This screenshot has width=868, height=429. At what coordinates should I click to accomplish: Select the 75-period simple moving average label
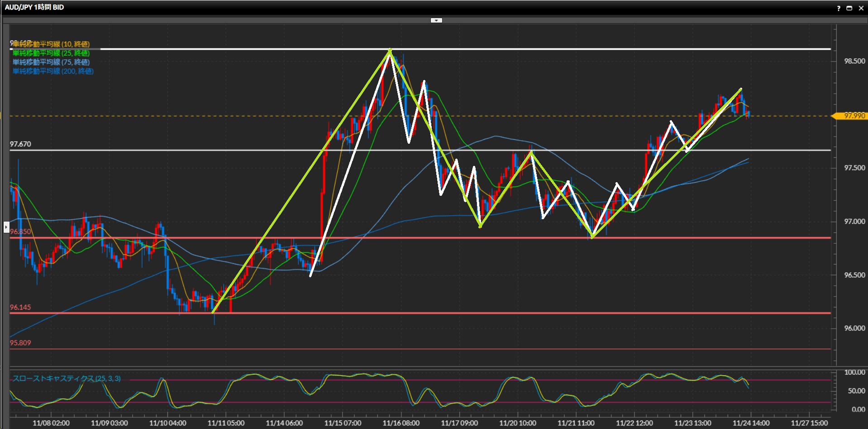[51, 62]
